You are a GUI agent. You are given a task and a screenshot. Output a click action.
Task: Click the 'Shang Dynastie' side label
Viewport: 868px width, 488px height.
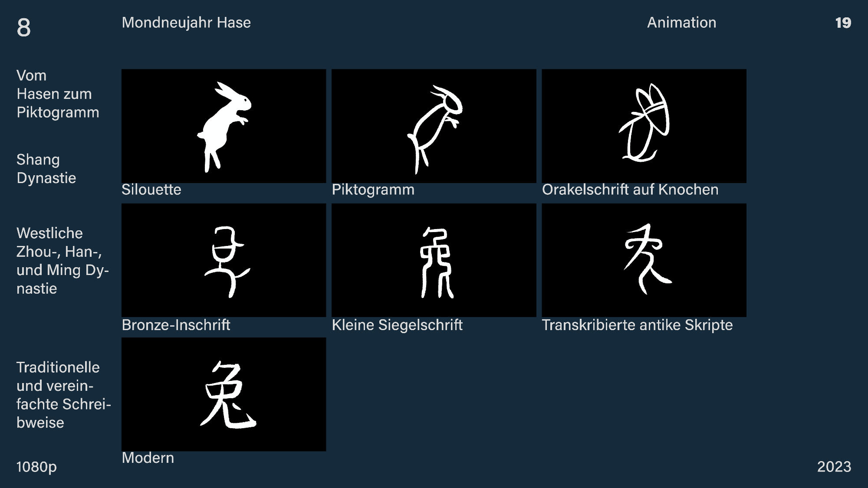(46, 169)
